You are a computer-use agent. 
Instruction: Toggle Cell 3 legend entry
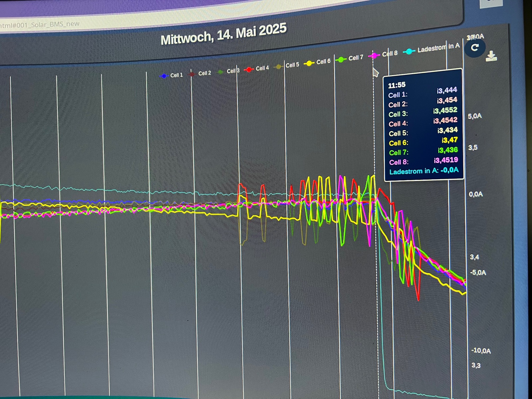coord(229,71)
